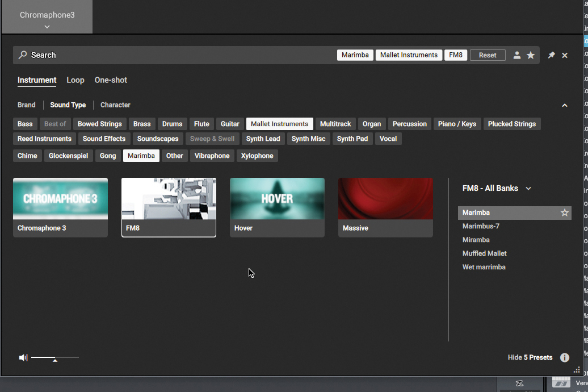588x392 pixels.
Task: Remove the FM8 tag in the search bar
Action: tap(456, 55)
